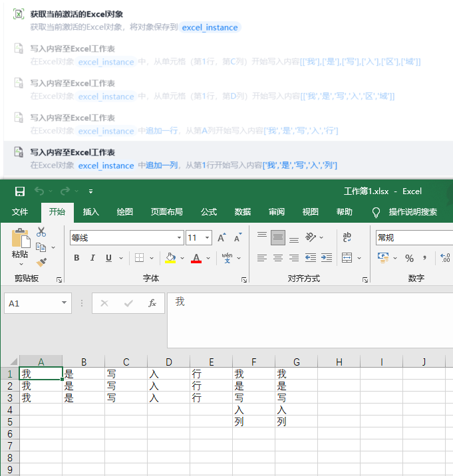This screenshot has width=453, height=476.
Task: Open the Name Box dropdown arrow
Action: click(65, 303)
